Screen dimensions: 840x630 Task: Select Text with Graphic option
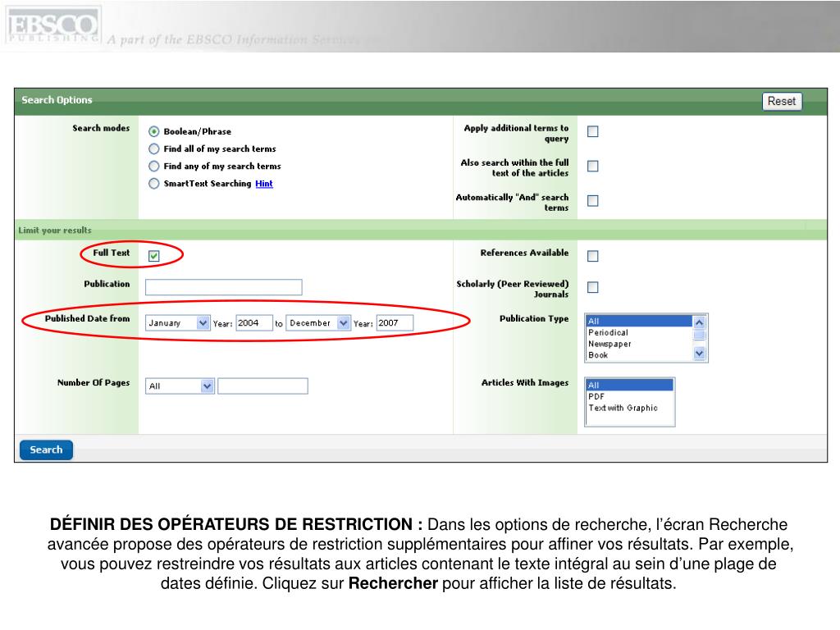(x=629, y=408)
